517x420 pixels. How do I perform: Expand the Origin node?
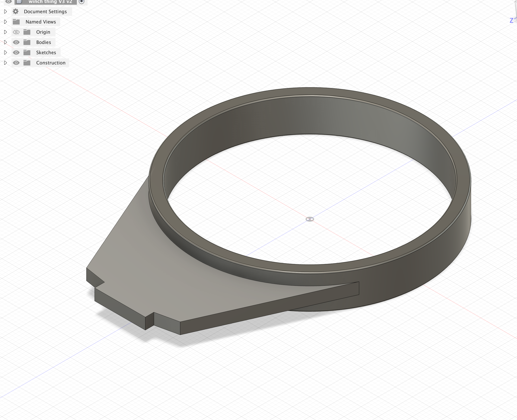pyautogui.click(x=5, y=32)
